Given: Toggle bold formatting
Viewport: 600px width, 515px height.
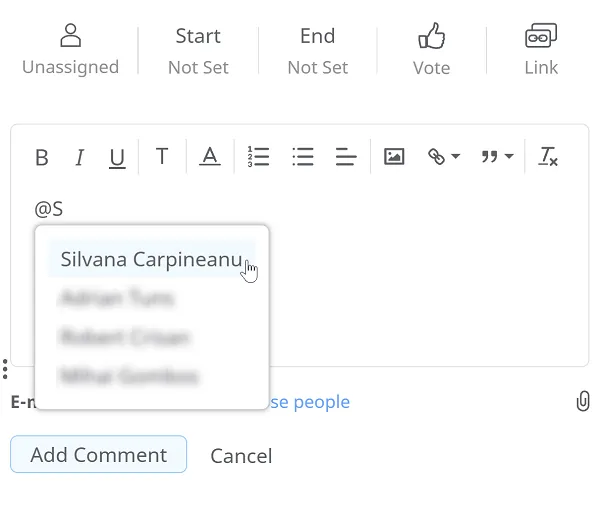Looking at the screenshot, I should point(42,157).
